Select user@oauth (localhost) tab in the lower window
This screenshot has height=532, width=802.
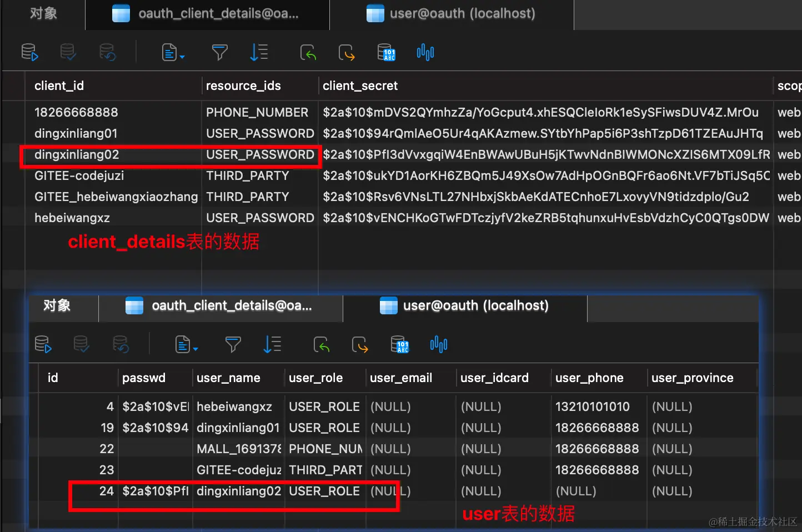click(x=465, y=305)
